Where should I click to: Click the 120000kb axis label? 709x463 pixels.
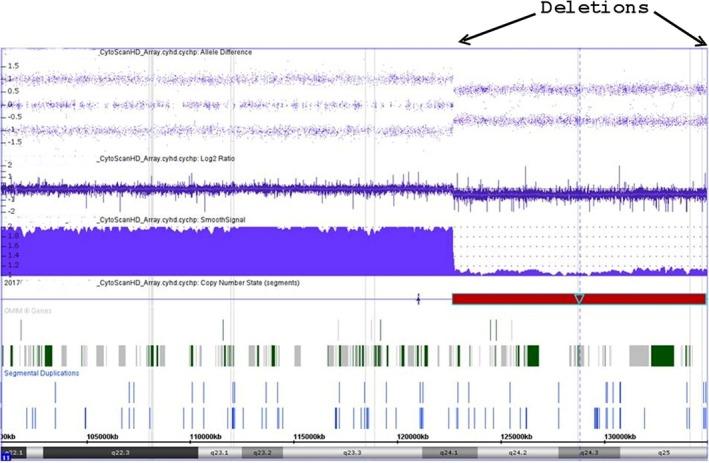point(413,437)
